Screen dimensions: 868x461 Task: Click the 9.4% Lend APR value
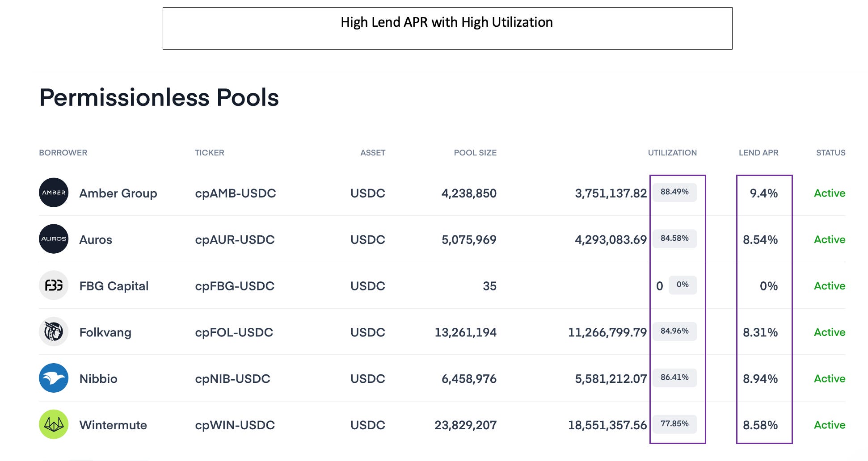tap(763, 193)
